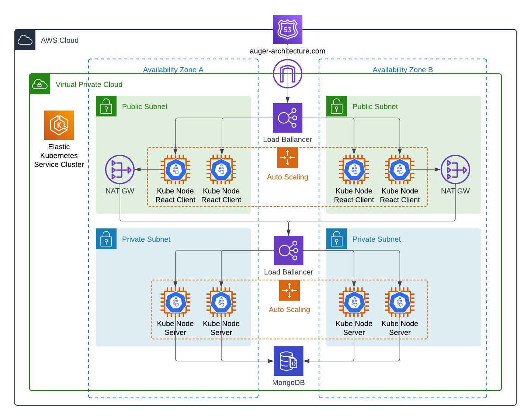The image size is (531, 420).
Task: Click the Virtual Private Cloud label
Action: point(89,84)
